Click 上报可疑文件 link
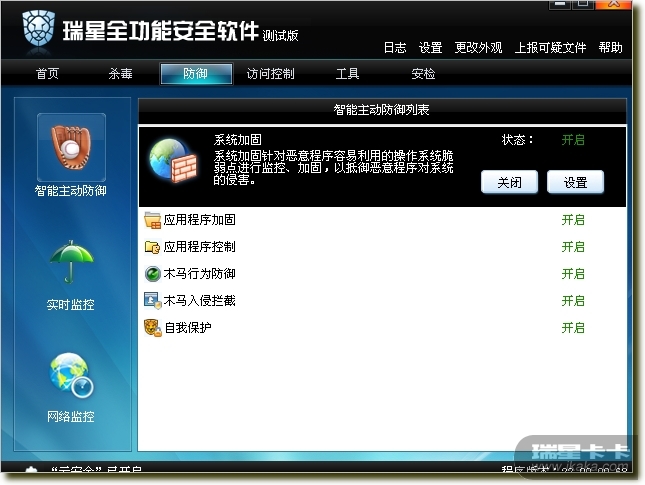The height and width of the screenshot is (485, 645). click(550, 48)
